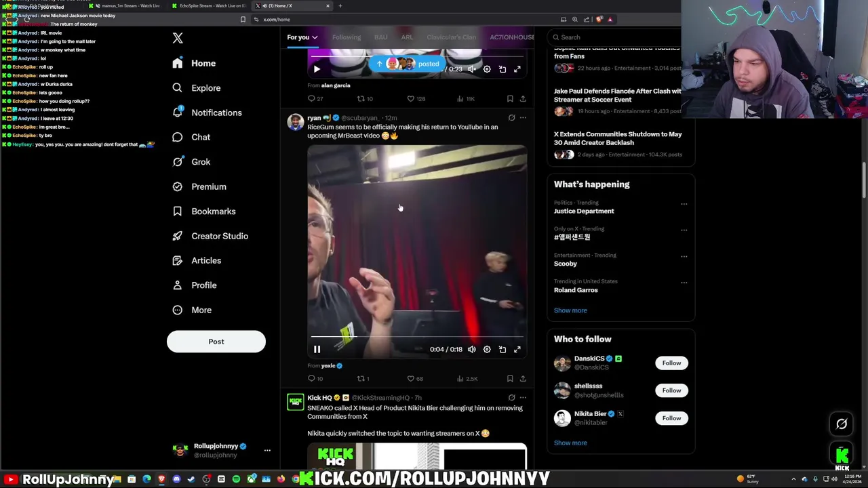Play the top partially visible video

317,69
